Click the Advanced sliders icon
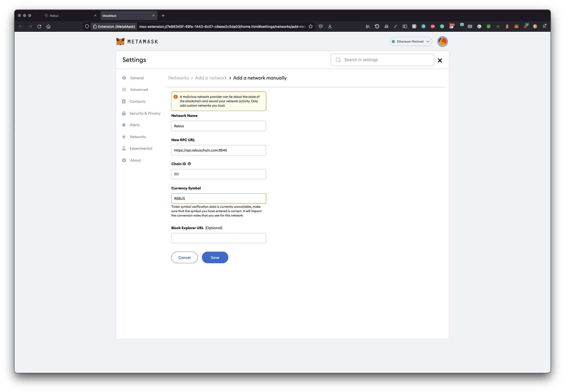This screenshot has width=565, height=392. [x=124, y=90]
